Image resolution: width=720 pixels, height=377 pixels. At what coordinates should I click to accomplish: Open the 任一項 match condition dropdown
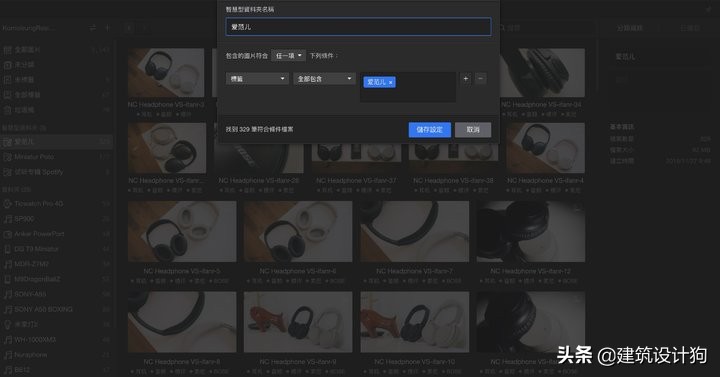288,56
